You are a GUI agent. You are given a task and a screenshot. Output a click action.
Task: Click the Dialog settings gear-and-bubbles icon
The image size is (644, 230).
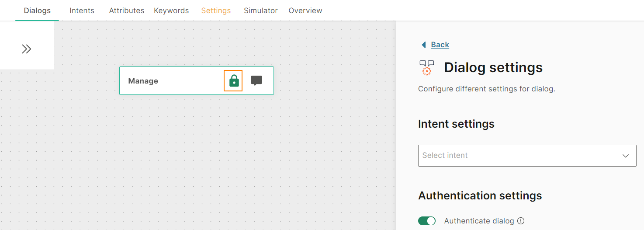tap(427, 68)
